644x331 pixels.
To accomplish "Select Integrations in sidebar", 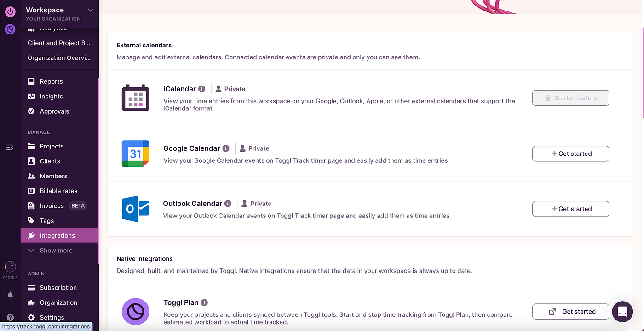I will click(x=59, y=235).
